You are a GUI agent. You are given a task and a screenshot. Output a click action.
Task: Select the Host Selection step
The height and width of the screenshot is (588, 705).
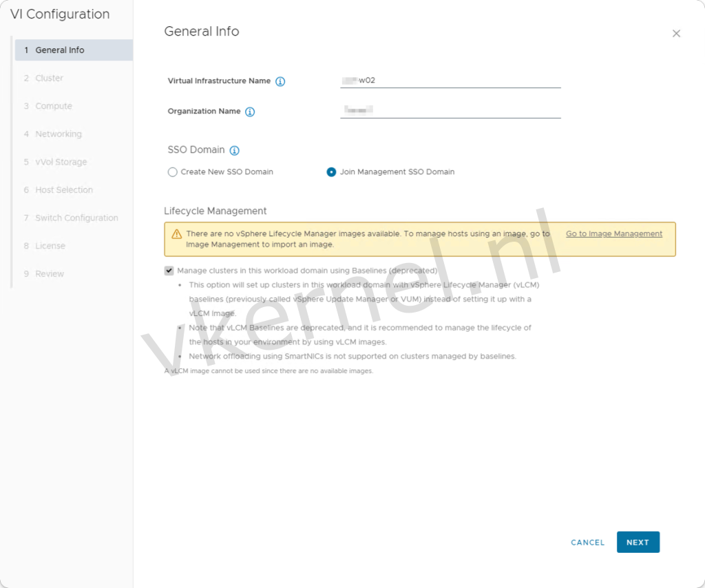[64, 189]
